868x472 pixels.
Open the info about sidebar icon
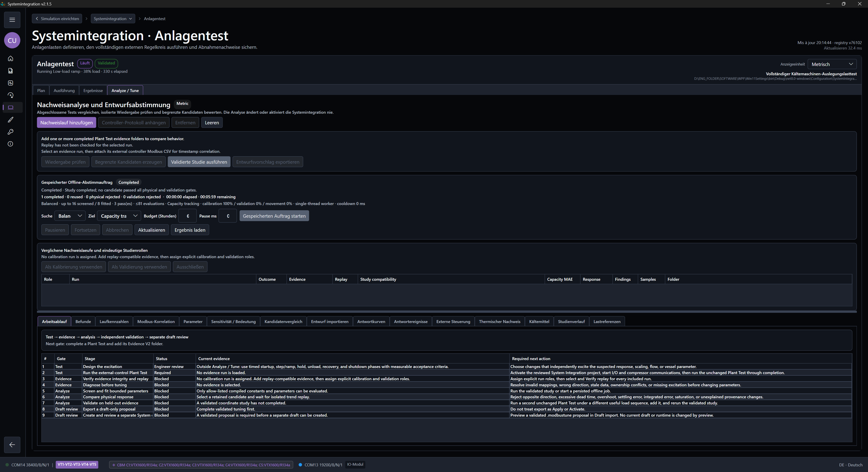click(x=10, y=144)
